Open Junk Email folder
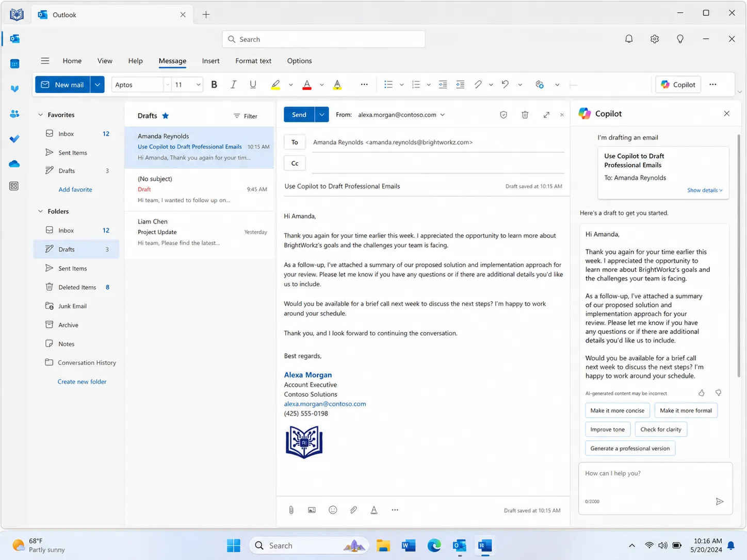747x560 pixels. point(76,306)
